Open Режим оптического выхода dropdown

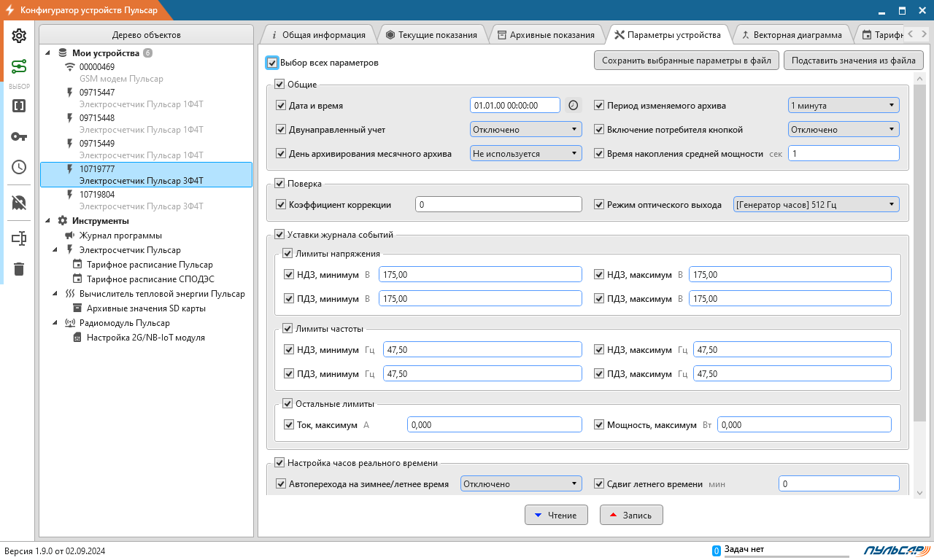pyautogui.click(x=817, y=204)
